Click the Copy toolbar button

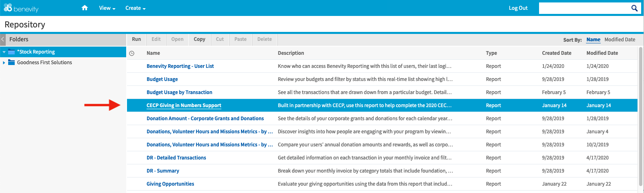pos(199,39)
